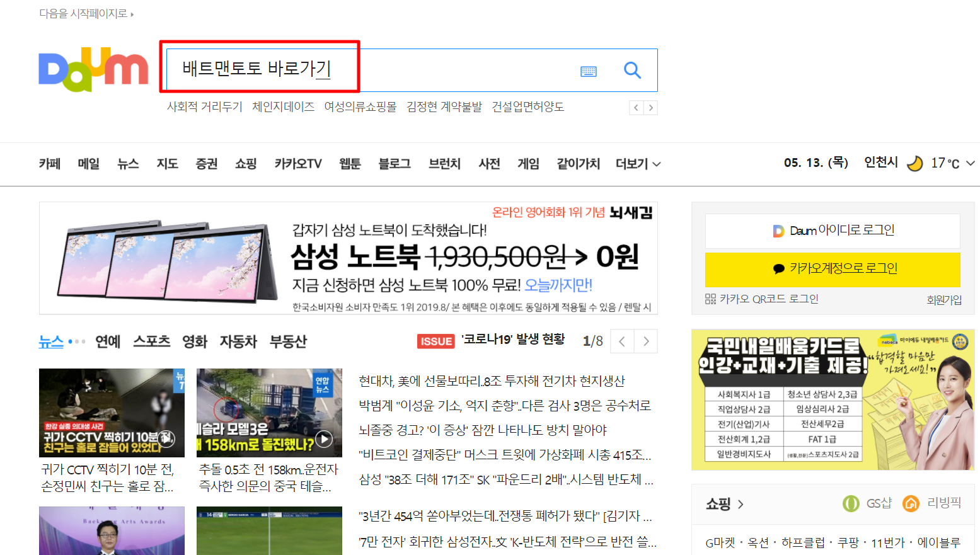Open headline 7만 전자 회귀한 삼성전자

tap(507, 541)
